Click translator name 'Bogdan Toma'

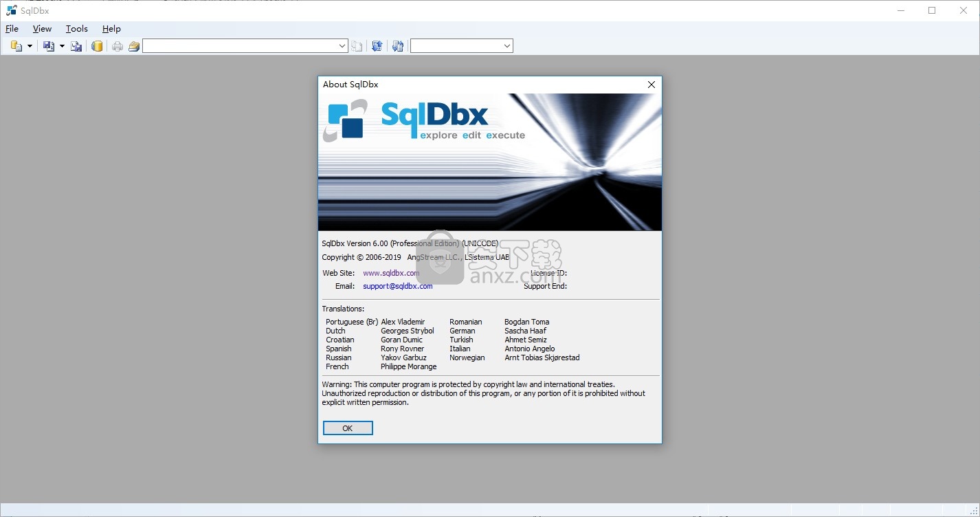(527, 322)
